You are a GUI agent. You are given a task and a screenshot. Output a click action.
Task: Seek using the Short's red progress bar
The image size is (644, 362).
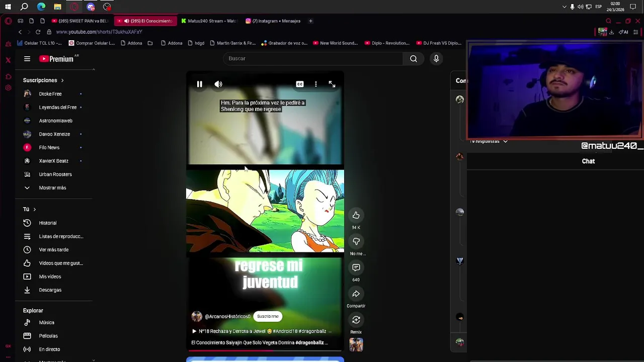pos(265,351)
